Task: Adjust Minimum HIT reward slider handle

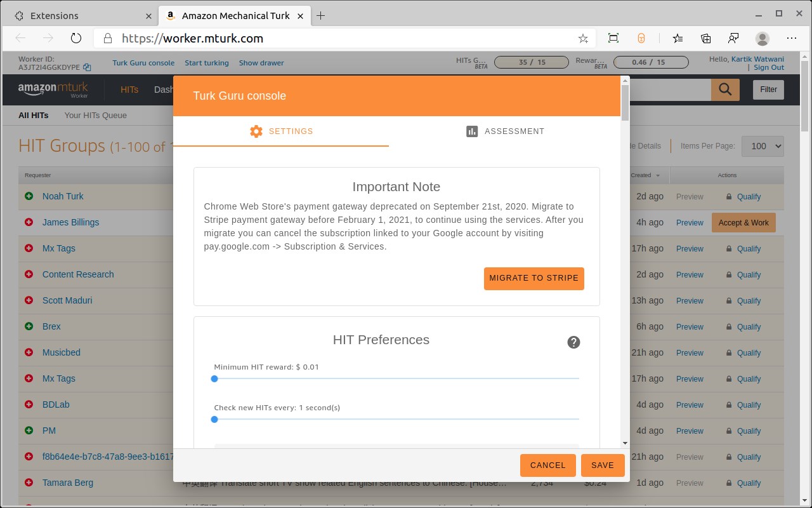Action: click(214, 378)
